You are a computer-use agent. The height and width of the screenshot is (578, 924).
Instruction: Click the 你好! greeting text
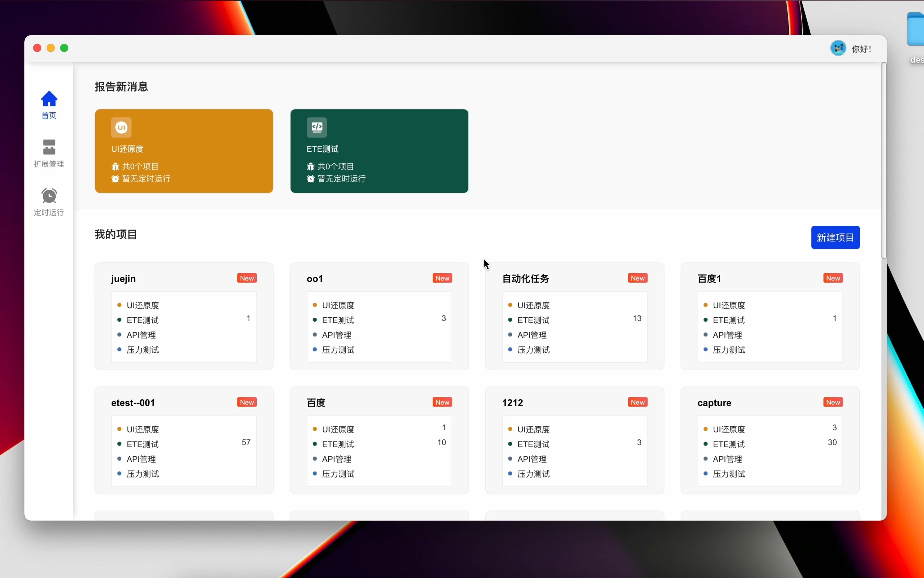point(862,49)
